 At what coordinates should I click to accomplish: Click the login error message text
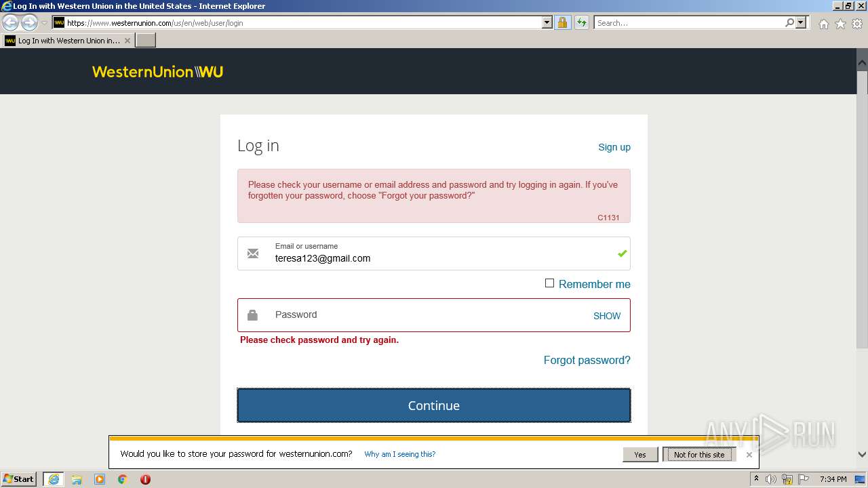pyautogui.click(x=433, y=190)
